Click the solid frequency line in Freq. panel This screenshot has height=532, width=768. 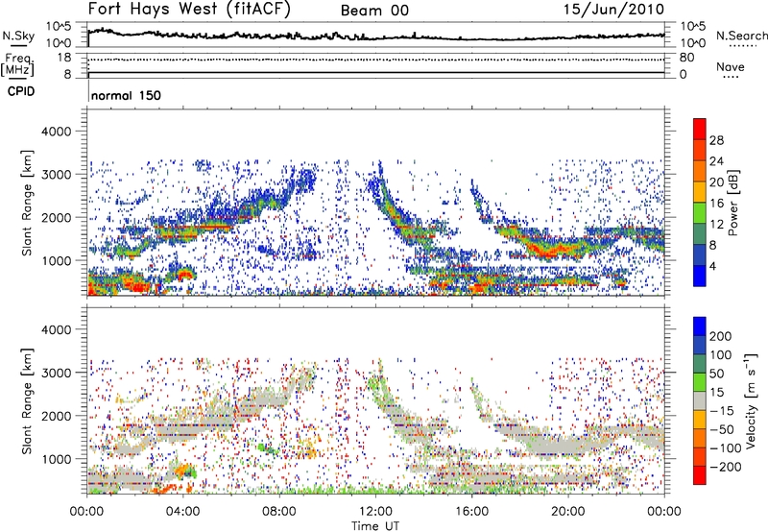point(375,73)
